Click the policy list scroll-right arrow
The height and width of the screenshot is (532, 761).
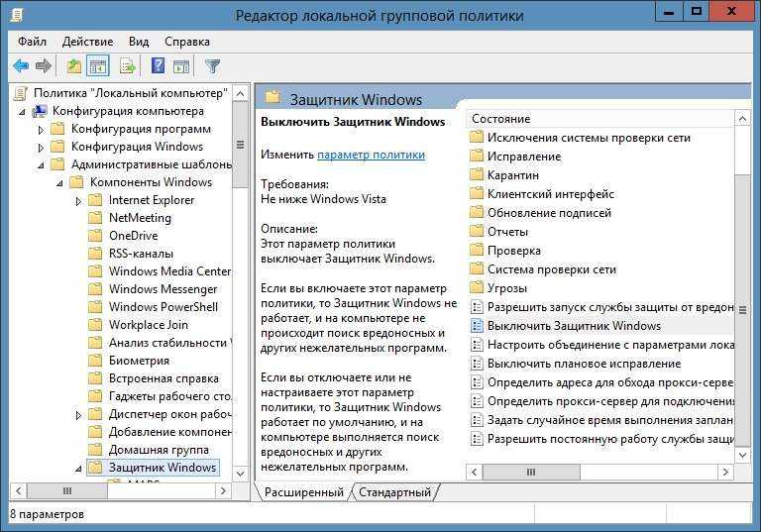click(x=725, y=472)
